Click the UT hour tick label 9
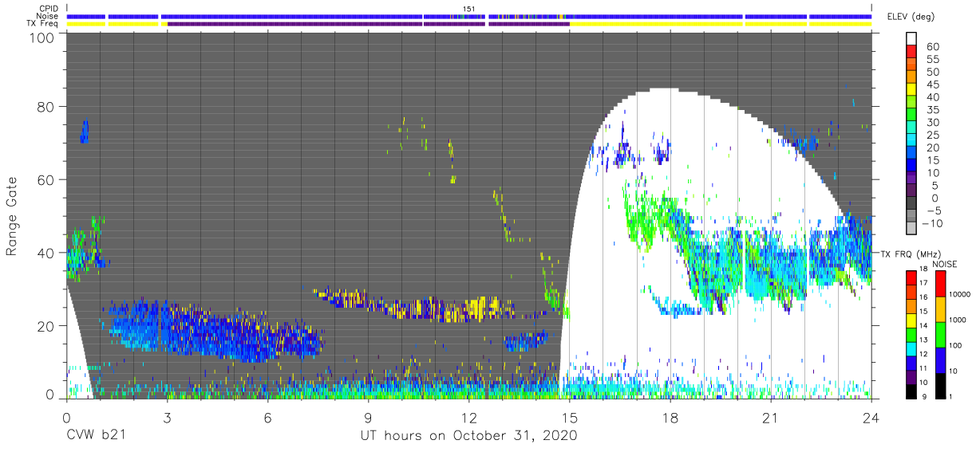This screenshot has width=980, height=452. tap(368, 417)
